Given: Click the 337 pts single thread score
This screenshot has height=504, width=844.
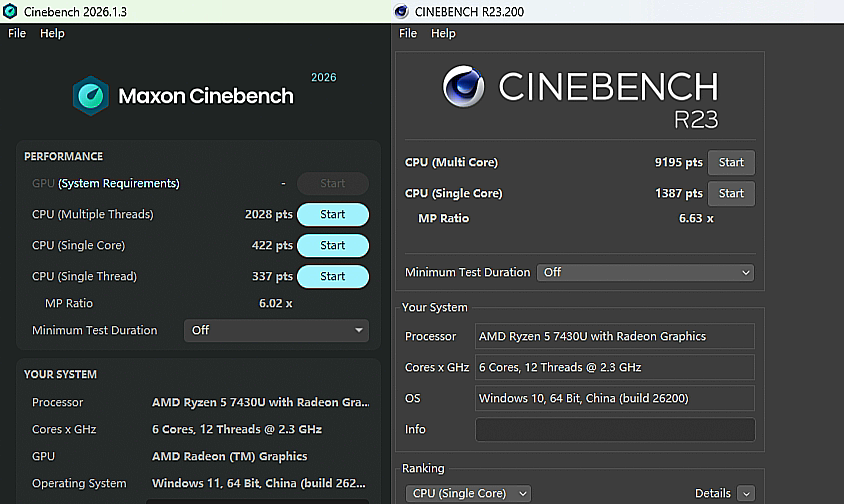Looking at the screenshot, I should tap(272, 276).
